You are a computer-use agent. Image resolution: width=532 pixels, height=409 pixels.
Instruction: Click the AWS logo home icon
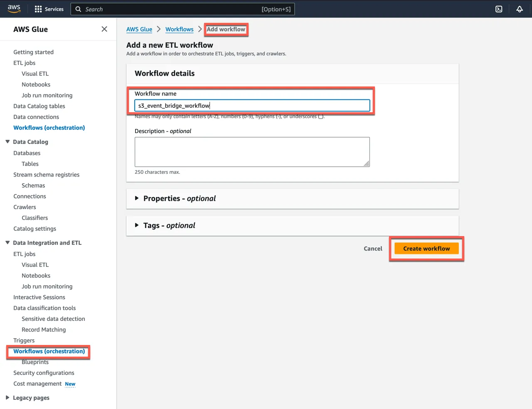14,9
